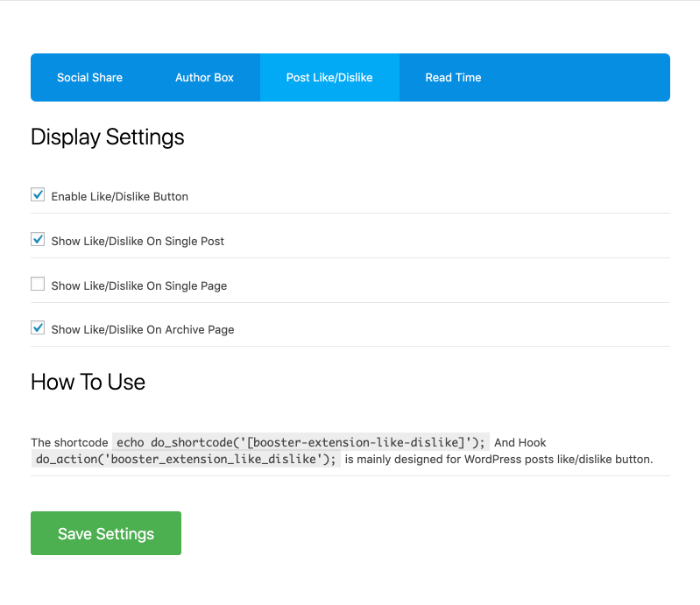Click the 'Show Like/Dislike On Single Page' label text
This screenshot has height=605, width=700.
[139, 285]
